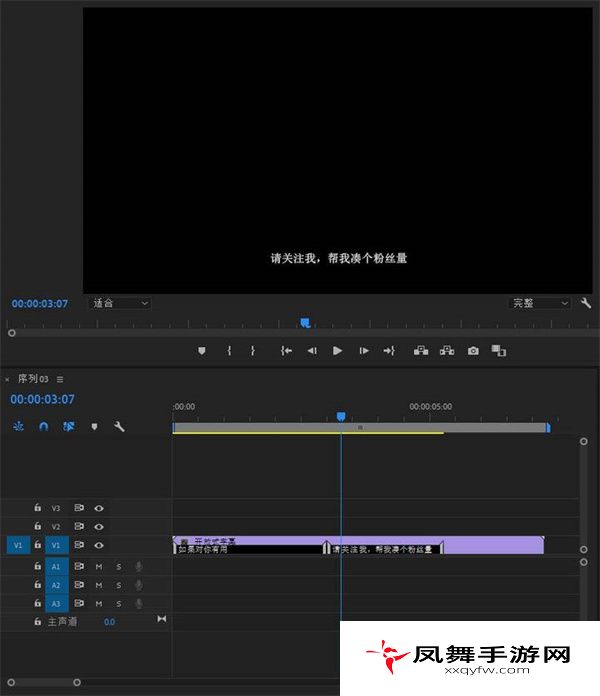The image size is (600, 696).
Task: Play the sequence
Action: click(x=337, y=351)
